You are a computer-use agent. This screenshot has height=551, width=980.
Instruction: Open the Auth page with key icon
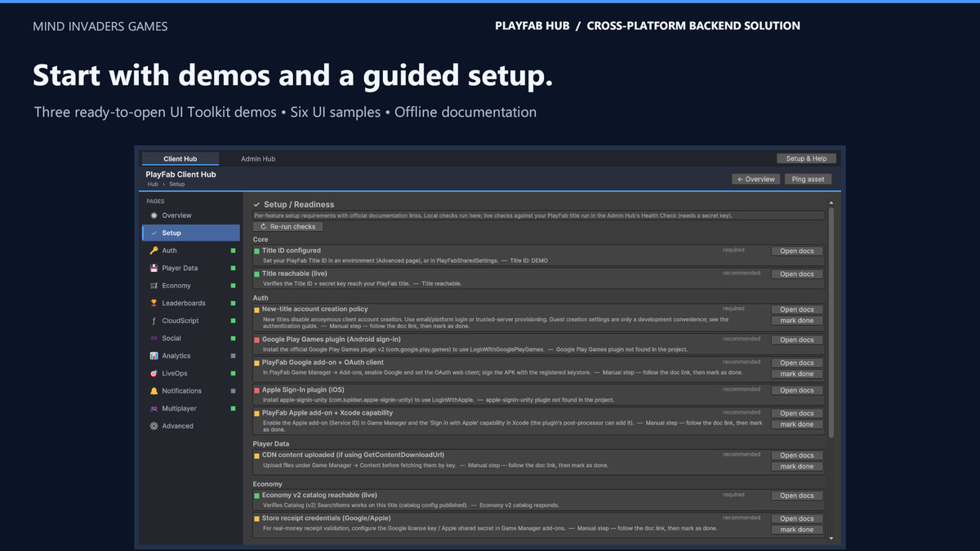pyautogui.click(x=191, y=251)
